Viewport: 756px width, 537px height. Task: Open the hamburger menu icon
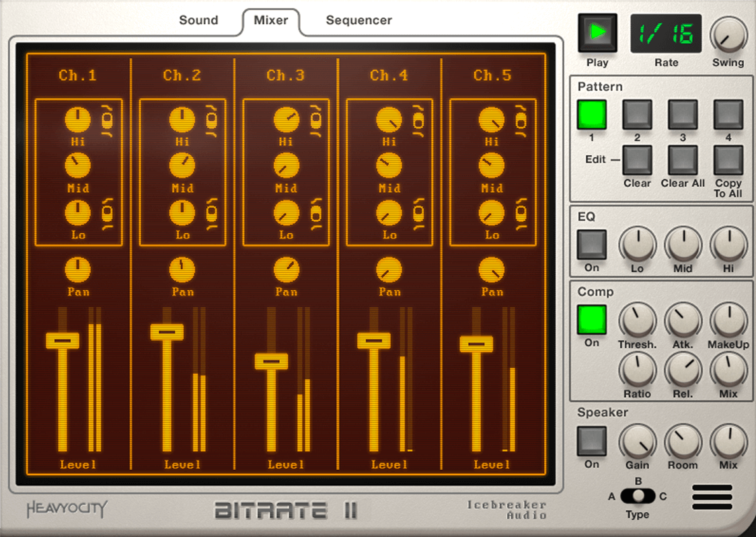coord(712,497)
